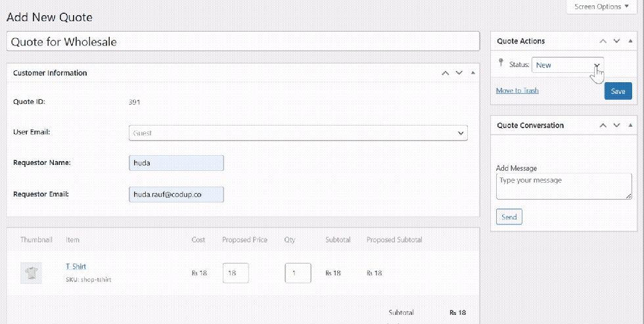Image resolution: width=644 pixels, height=324 pixels.
Task: Open the User Email dropdown
Action: 298,133
